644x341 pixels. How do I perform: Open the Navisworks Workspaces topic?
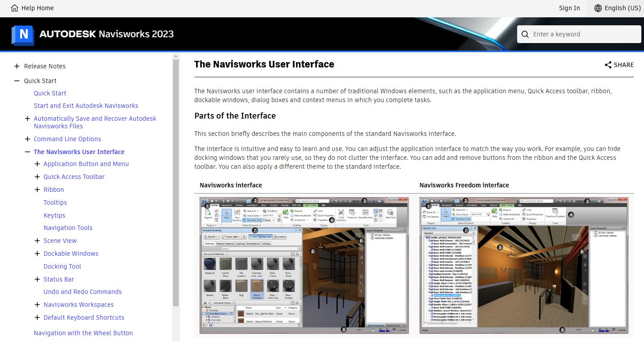[79, 305]
